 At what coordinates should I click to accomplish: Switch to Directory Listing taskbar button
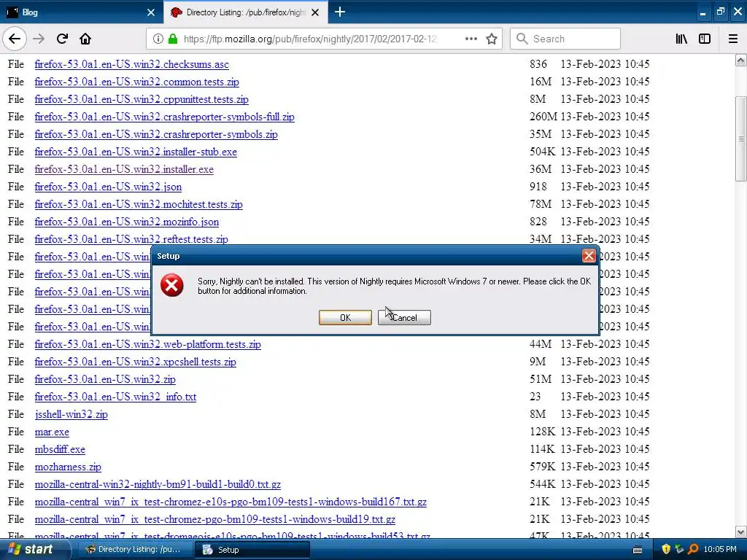(133, 550)
